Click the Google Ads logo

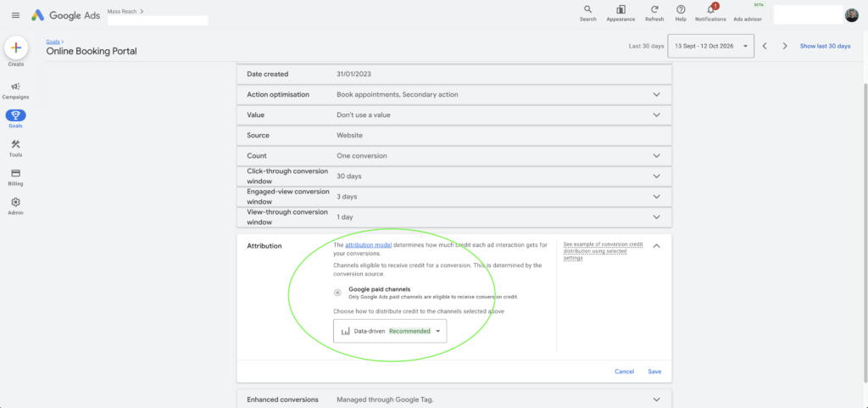(x=64, y=15)
